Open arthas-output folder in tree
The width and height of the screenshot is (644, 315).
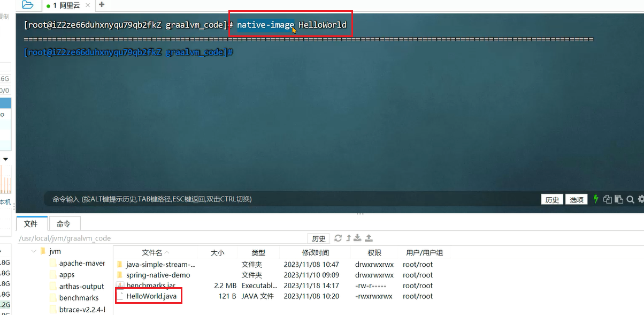[81, 287]
